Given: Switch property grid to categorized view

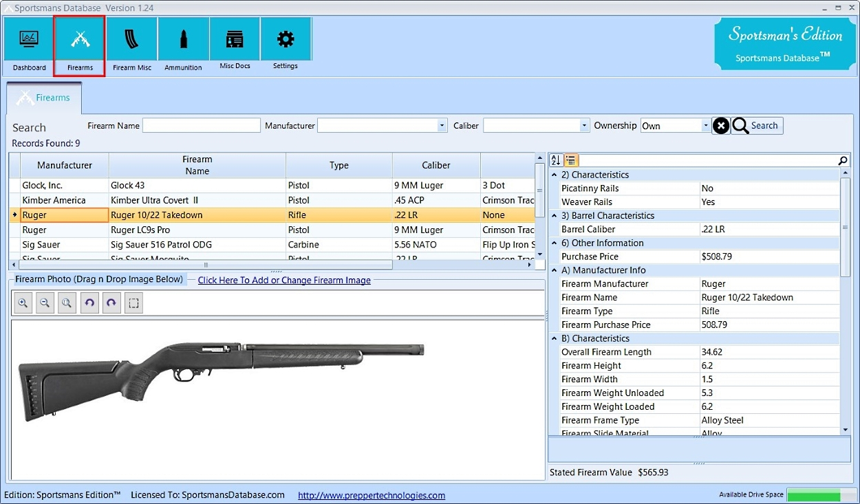Looking at the screenshot, I should [571, 160].
